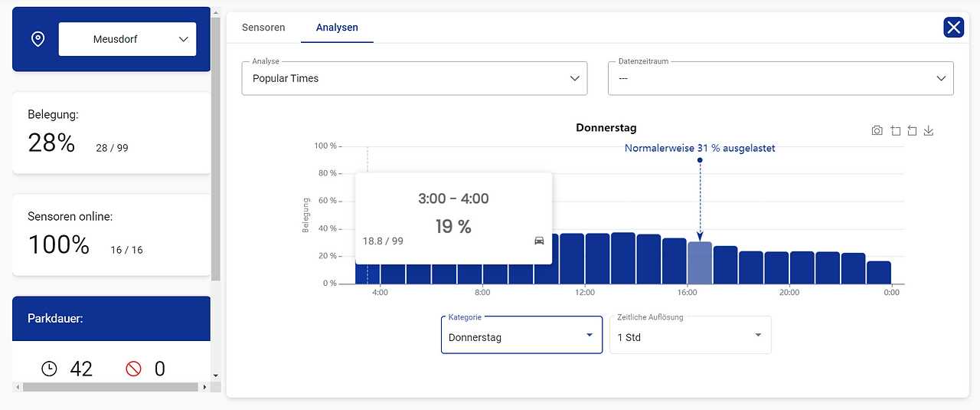980x410 pixels.
Task: Close the analysis panel with X button
Action: [x=954, y=28]
